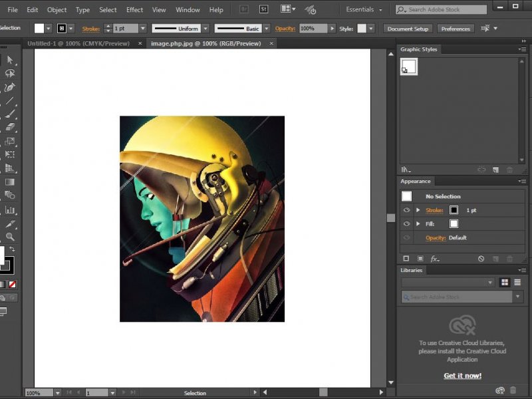The height and width of the screenshot is (399, 532).
Task: Select the Perspective Grid tool
Action: point(10,168)
